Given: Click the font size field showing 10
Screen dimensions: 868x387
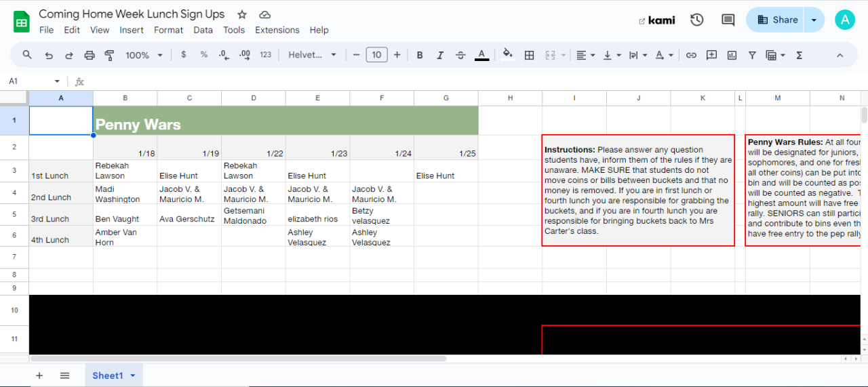Looking at the screenshot, I should coord(376,55).
